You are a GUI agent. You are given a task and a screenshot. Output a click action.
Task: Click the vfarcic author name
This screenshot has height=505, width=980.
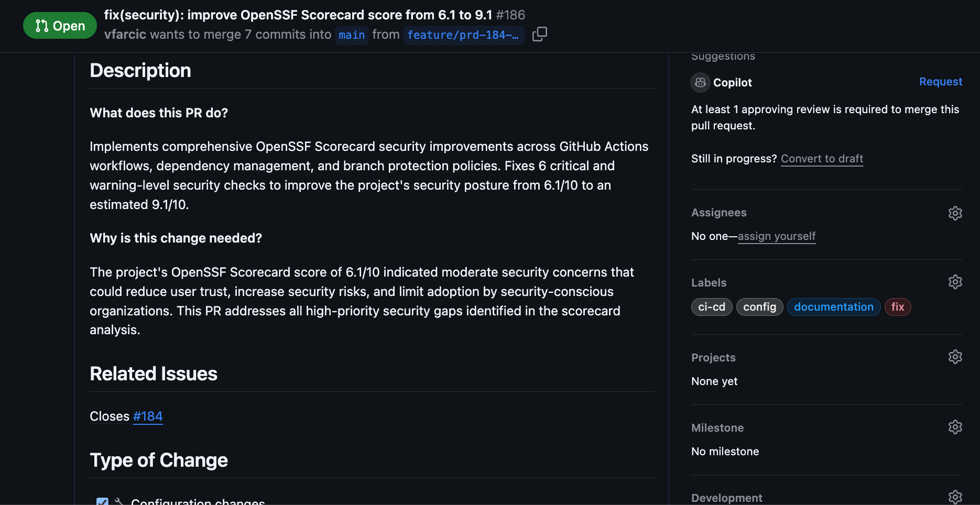125,35
